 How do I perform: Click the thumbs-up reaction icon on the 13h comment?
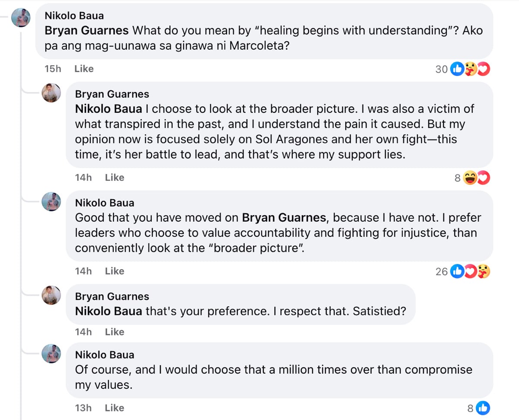tap(484, 408)
